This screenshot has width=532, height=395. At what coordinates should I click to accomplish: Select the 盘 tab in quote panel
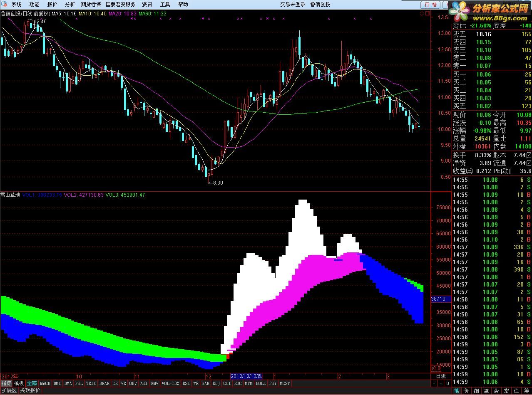click(x=487, y=391)
